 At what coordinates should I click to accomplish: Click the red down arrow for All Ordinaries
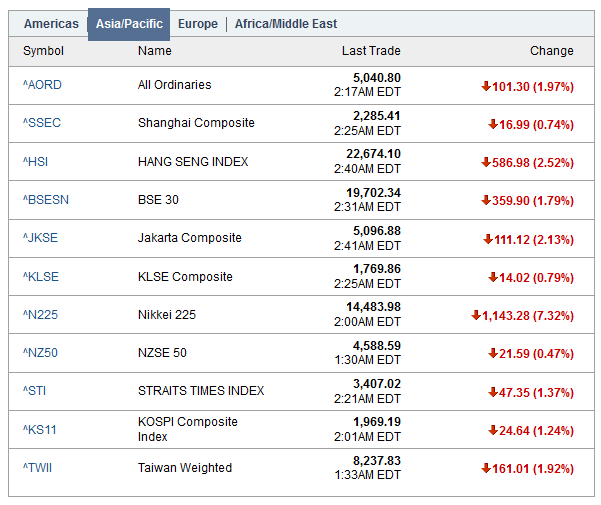[486, 86]
